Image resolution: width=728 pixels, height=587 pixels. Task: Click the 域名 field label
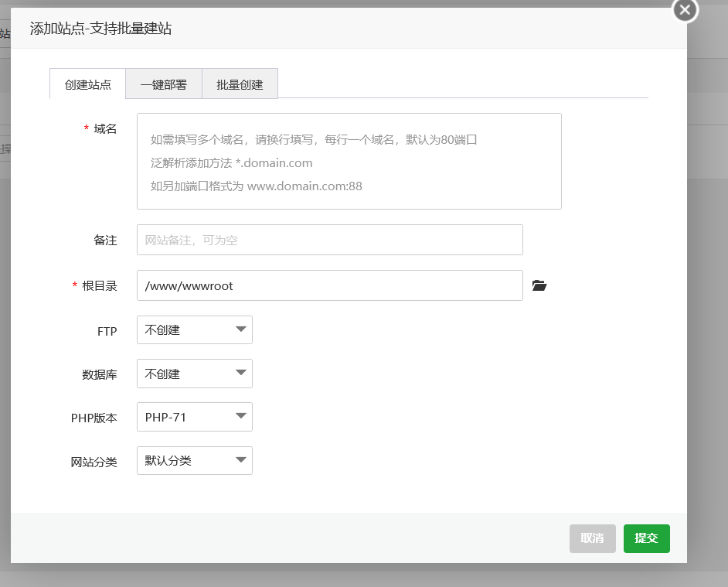tap(105, 129)
